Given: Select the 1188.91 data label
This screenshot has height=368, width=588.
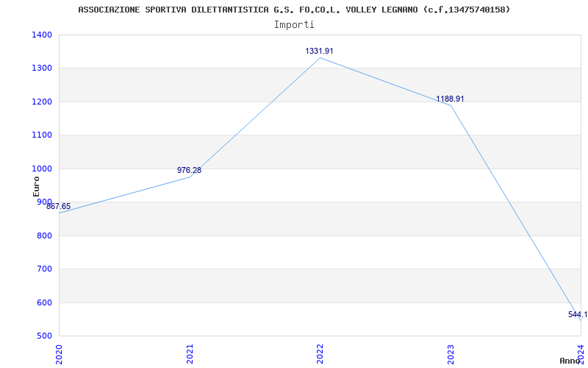Looking at the screenshot, I should 450,99.
